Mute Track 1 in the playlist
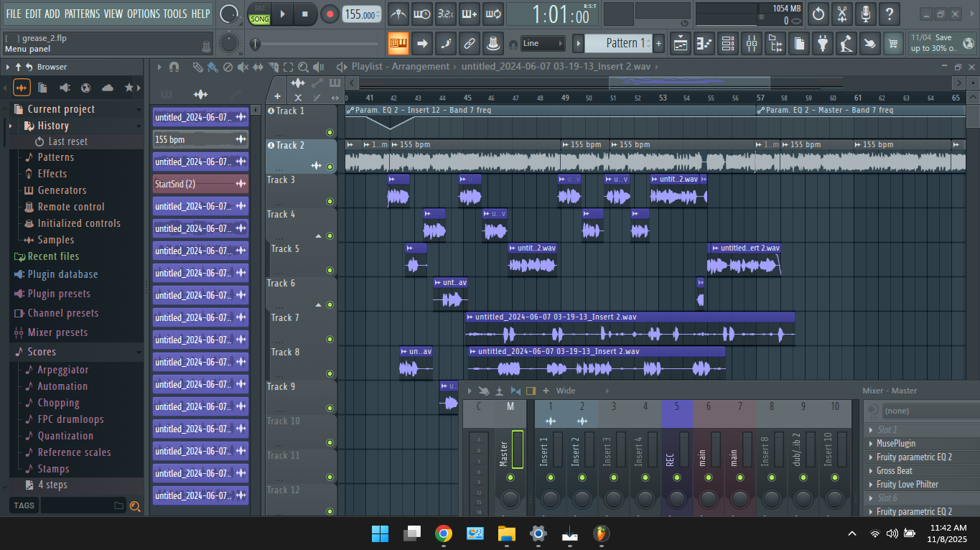The width and height of the screenshot is (980, 550). pyautogui.click(x=330, y=132)
